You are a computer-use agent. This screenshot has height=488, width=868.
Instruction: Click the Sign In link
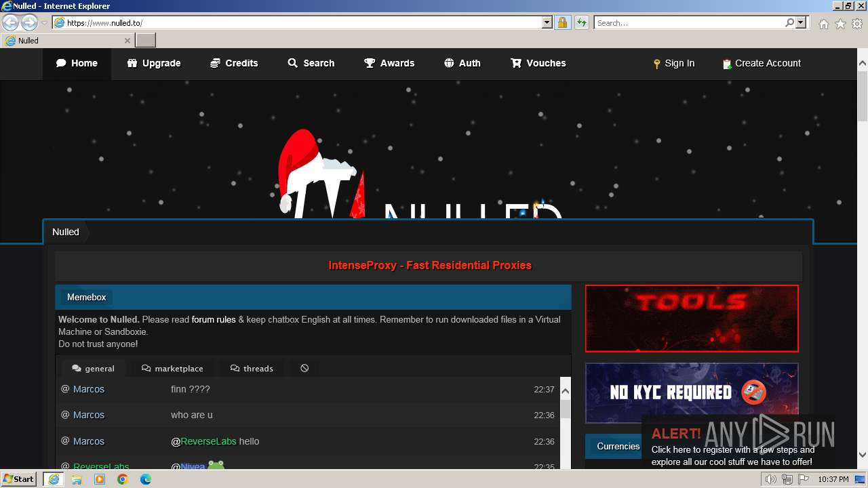coord(673,63)
